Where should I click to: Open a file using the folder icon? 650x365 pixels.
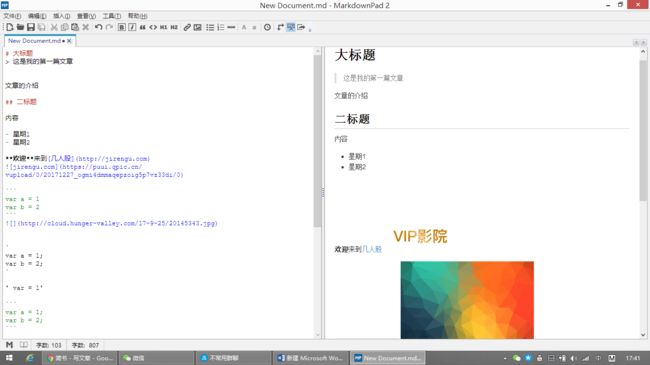(20, 27)
